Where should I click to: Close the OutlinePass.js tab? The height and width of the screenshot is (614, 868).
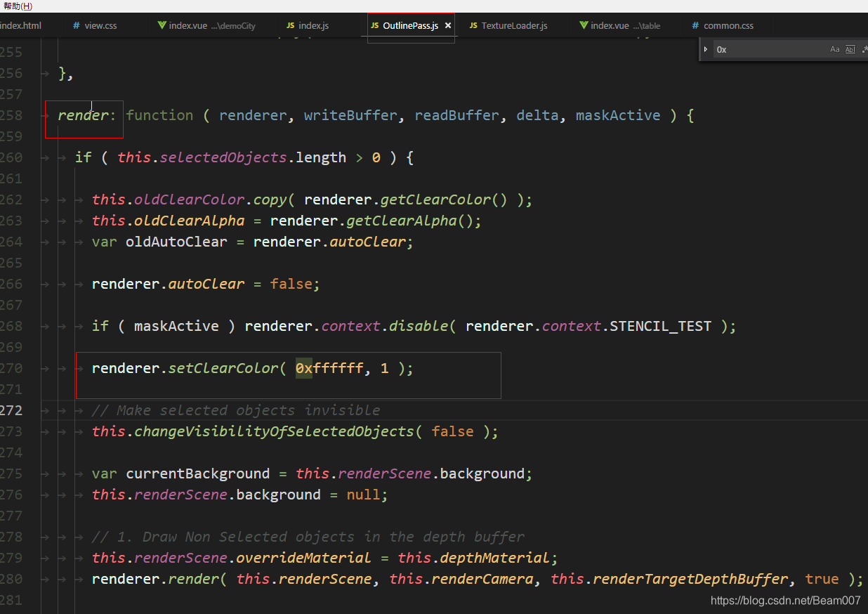pyautogui.click(x=448, y=26)
